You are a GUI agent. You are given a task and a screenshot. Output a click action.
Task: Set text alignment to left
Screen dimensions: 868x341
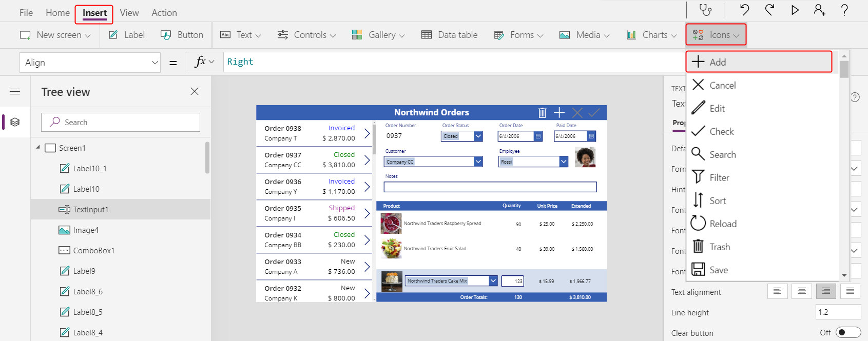coord(777,291)
